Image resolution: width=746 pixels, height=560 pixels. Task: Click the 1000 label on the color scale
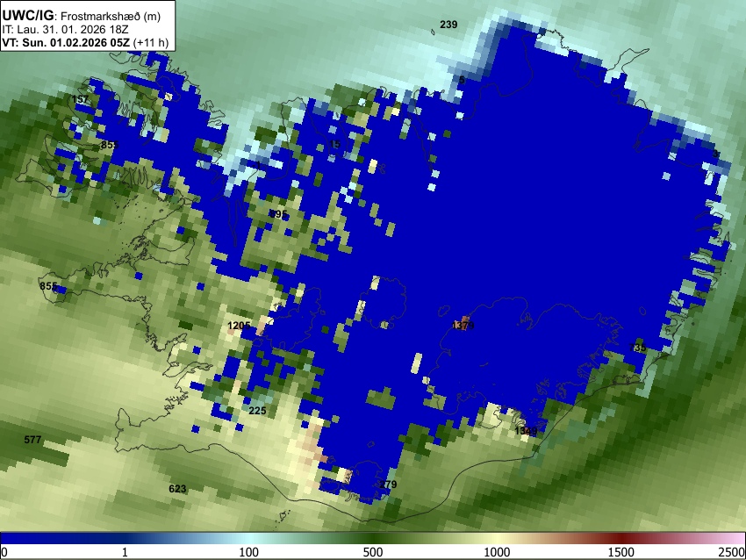pos(497,552)
